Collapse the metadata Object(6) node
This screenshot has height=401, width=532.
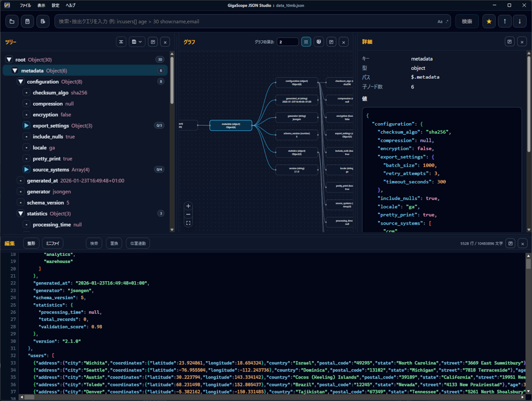(x=15, y=71)
